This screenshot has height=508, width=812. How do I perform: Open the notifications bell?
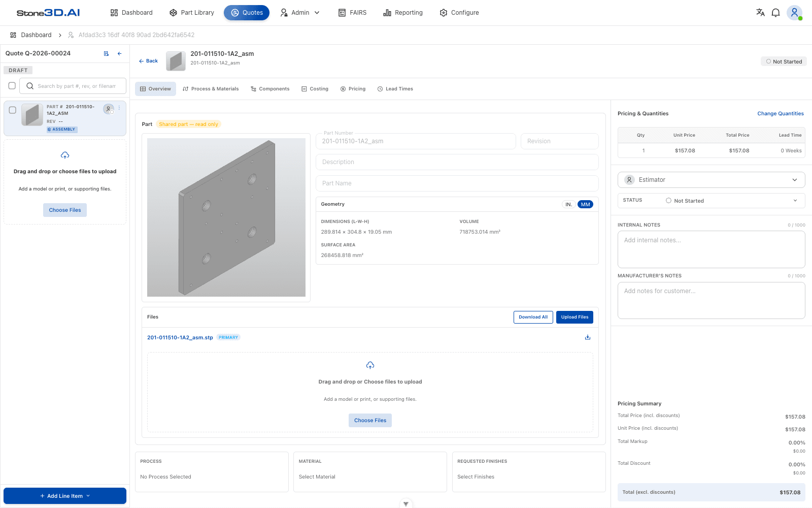775,13
